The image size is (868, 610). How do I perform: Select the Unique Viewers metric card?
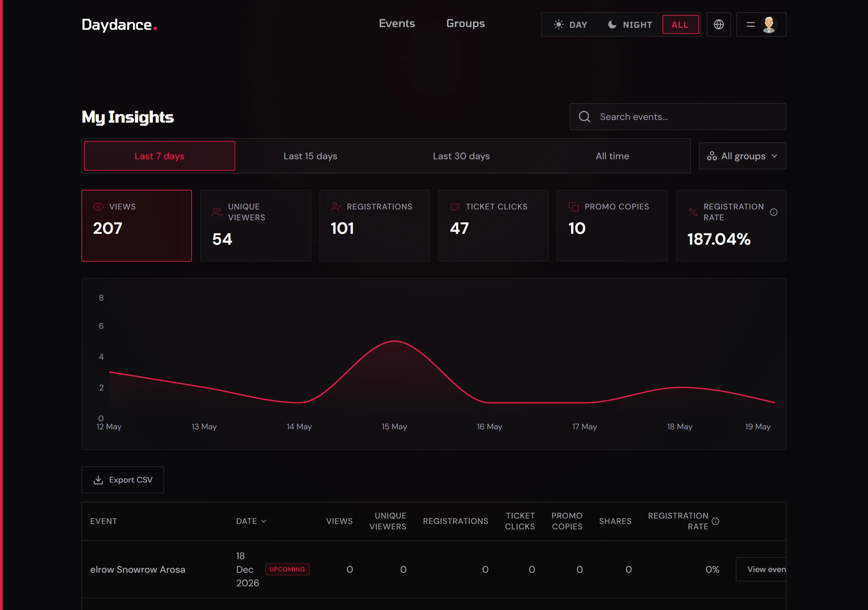[x=256, y=226]
